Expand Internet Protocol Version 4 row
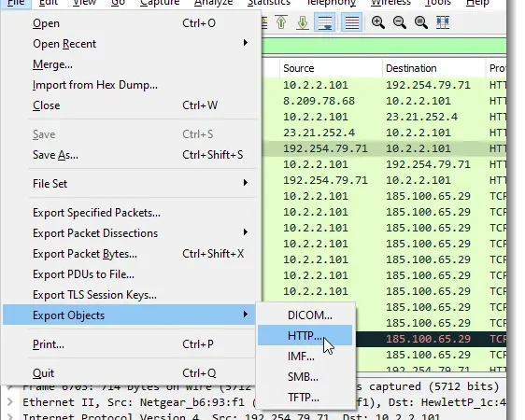 (x=10, y=416)
